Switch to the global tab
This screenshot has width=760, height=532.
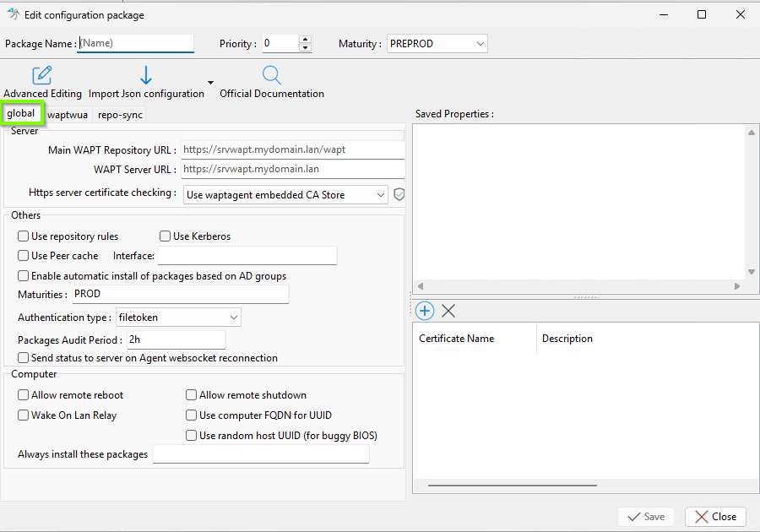pos(21,113)
